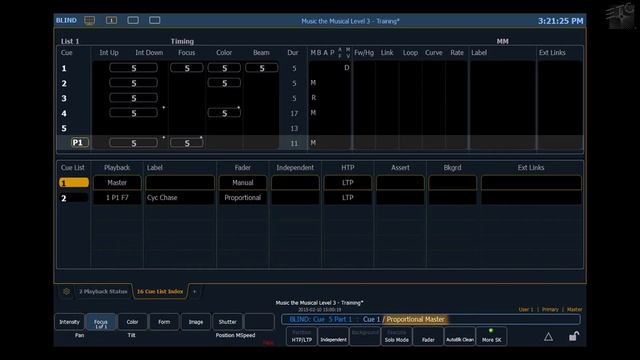Click the AutoBlk Clean softkey
This screenshot has width=640, height=360.
tap(460, 336)
